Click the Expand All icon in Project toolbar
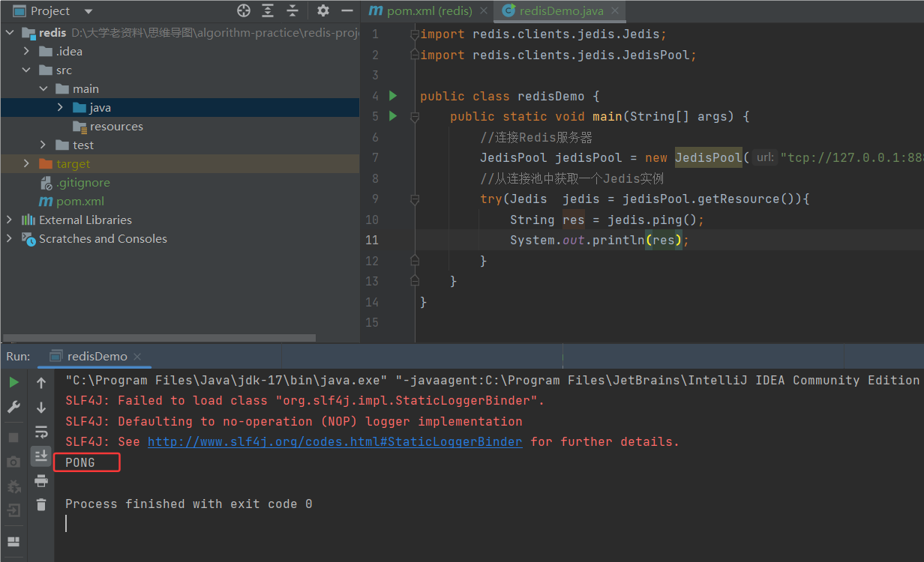 [x=268, y=10]
